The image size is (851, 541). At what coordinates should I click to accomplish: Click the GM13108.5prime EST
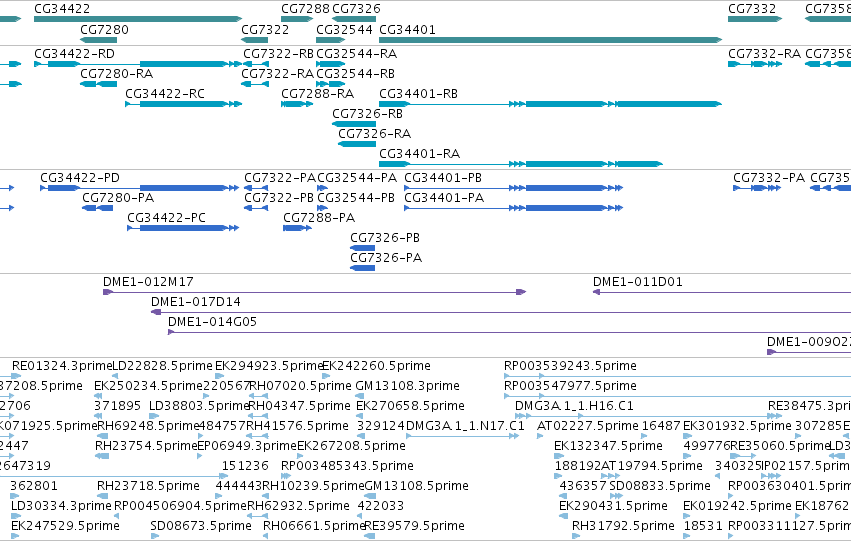click(370, 496)
